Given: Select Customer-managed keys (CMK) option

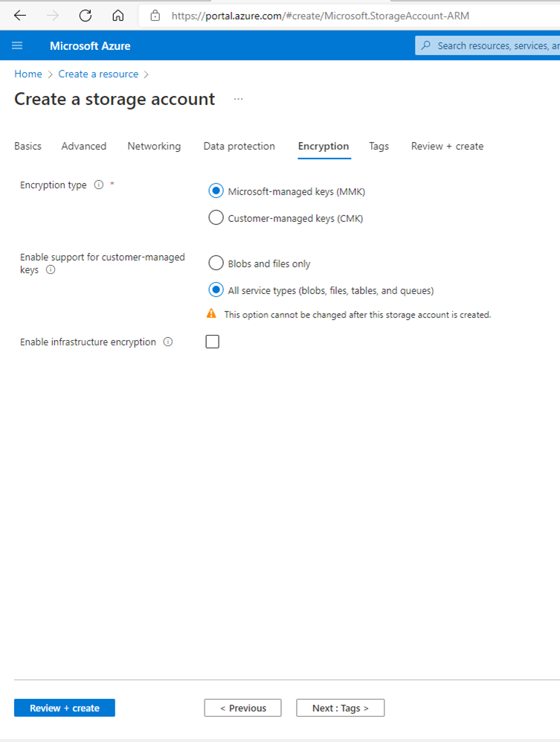Looking at the screenshot, I should coord(216,218).
